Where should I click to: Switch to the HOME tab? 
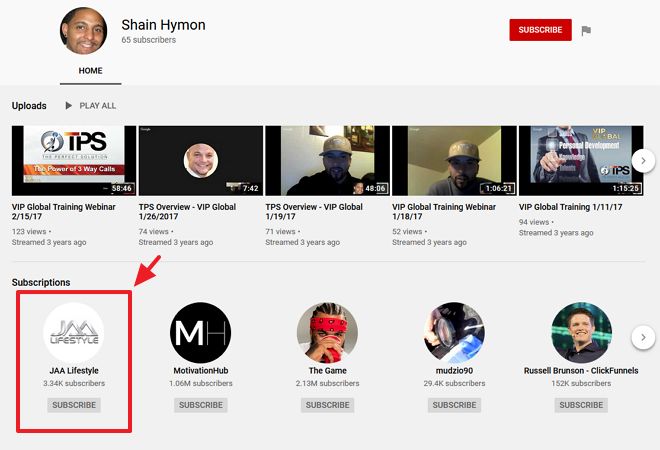[90, 71]
